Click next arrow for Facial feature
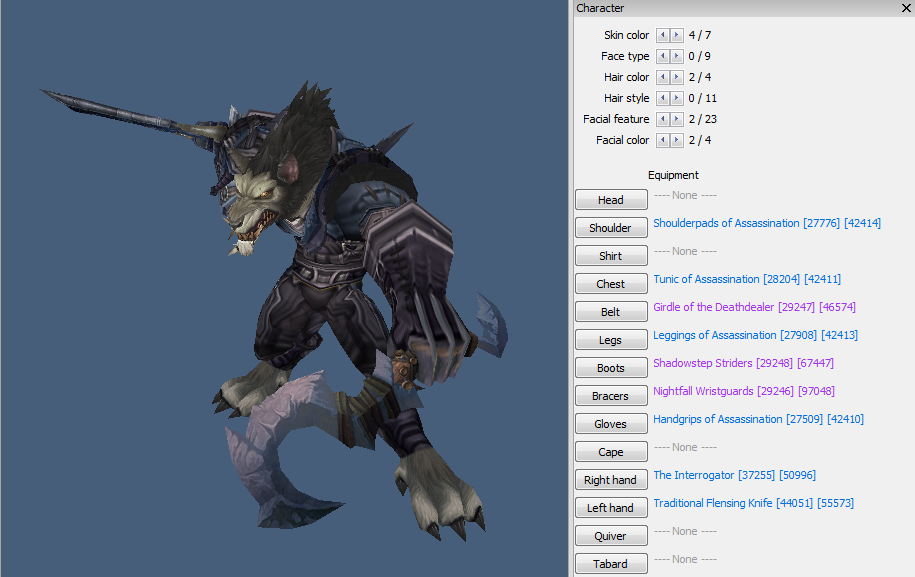The image size is (915, 577). tap(676, 119)
